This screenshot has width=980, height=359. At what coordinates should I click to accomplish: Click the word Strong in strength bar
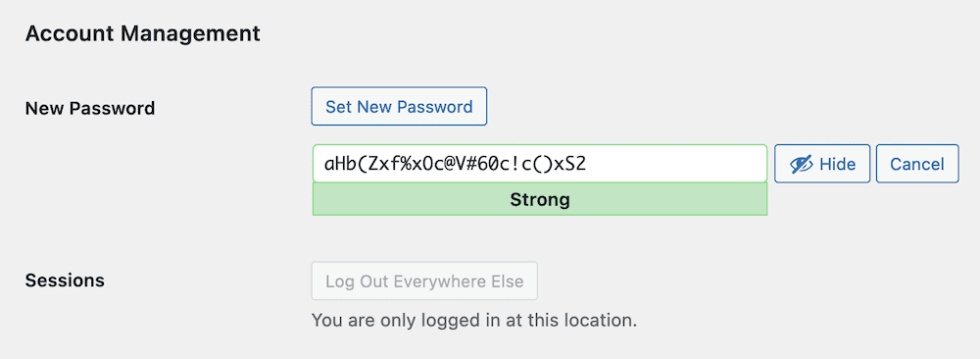540,199
